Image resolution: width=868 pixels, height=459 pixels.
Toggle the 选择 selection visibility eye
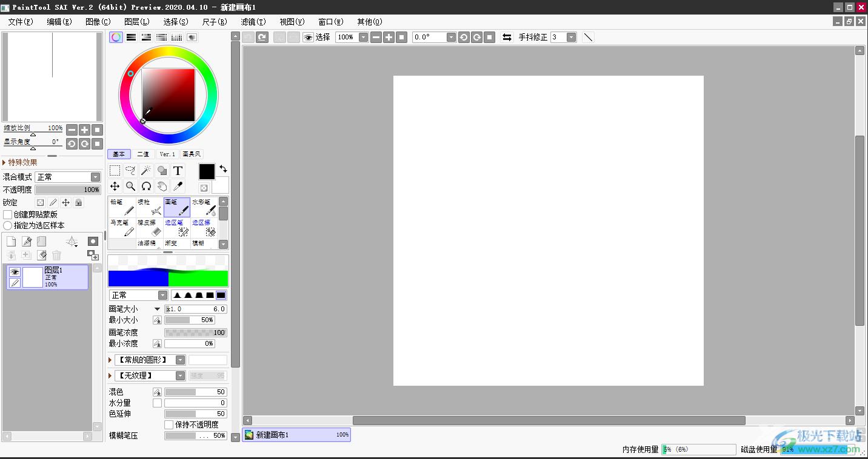pyautogui.click(x=308, y=37)
